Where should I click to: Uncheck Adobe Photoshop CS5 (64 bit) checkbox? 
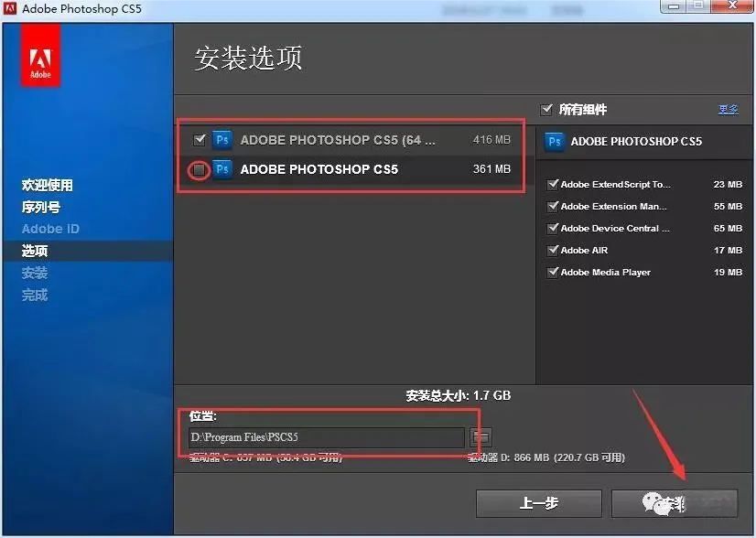pos(200,140)
